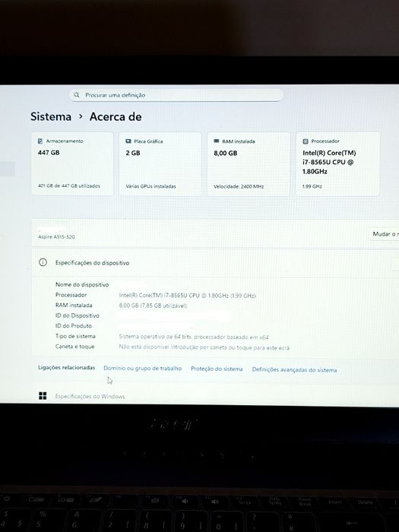
Task: Click the 'Aspire A515-52G' model name
Action: click(56, 237)
